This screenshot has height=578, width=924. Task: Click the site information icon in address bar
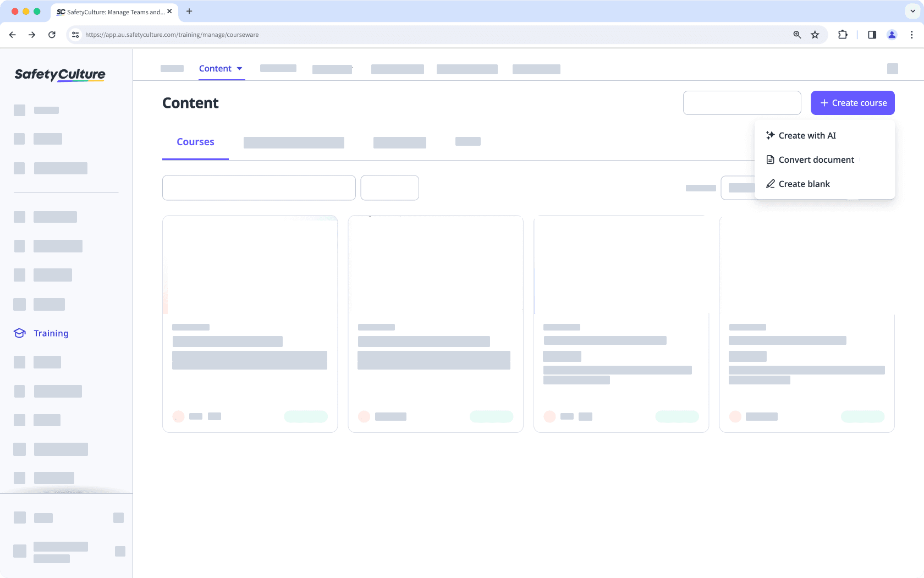point(75,34)
